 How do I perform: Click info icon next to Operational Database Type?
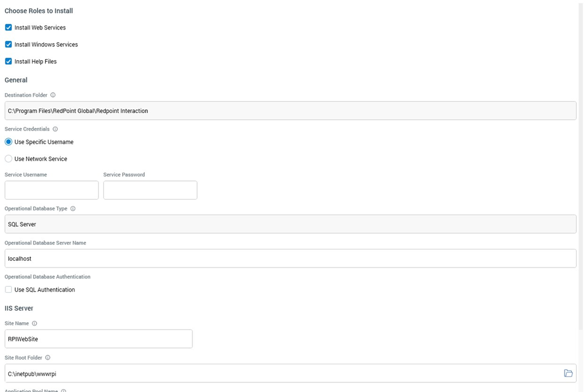point(73,209)
